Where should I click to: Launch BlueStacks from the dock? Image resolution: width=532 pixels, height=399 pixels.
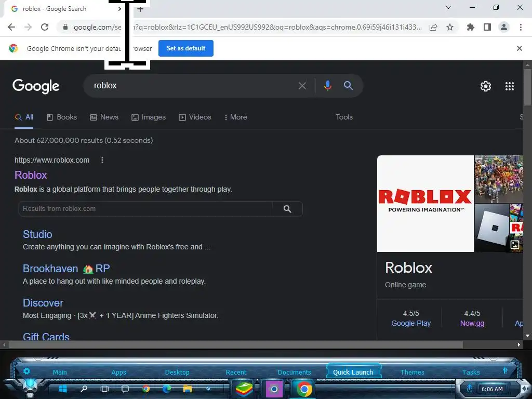pos(244,389)
